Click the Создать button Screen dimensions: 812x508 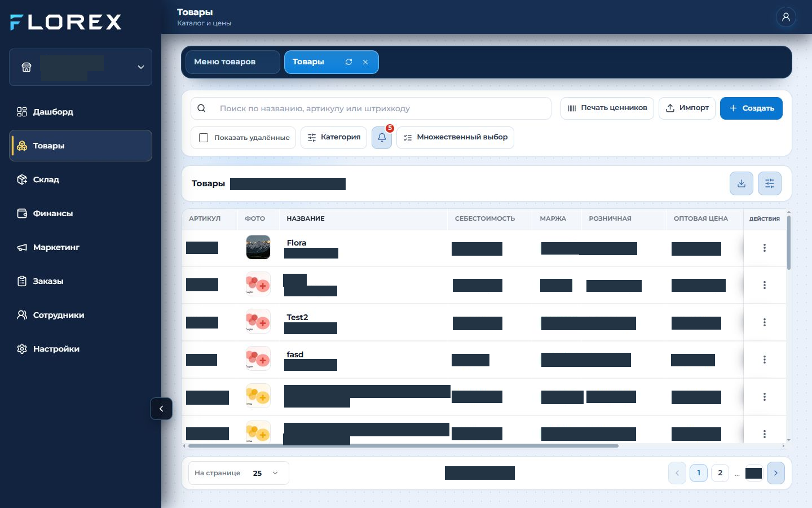pyautogui.click(x=751, y=108)
